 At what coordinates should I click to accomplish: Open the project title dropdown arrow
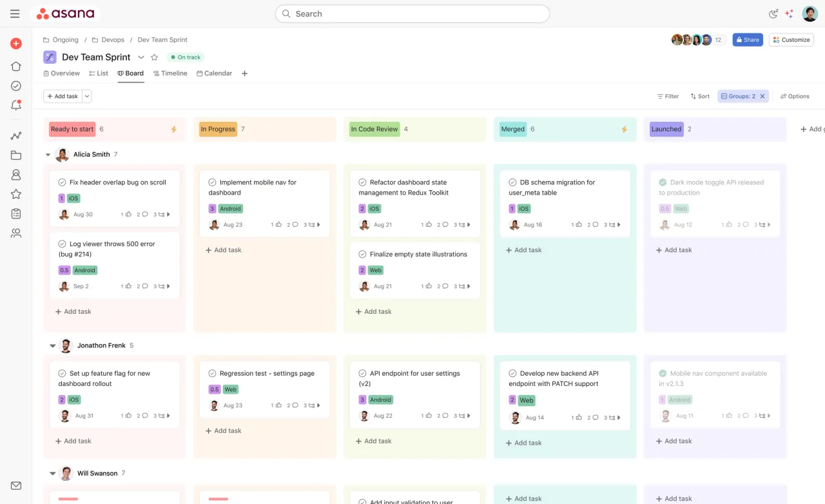(141, 57)
